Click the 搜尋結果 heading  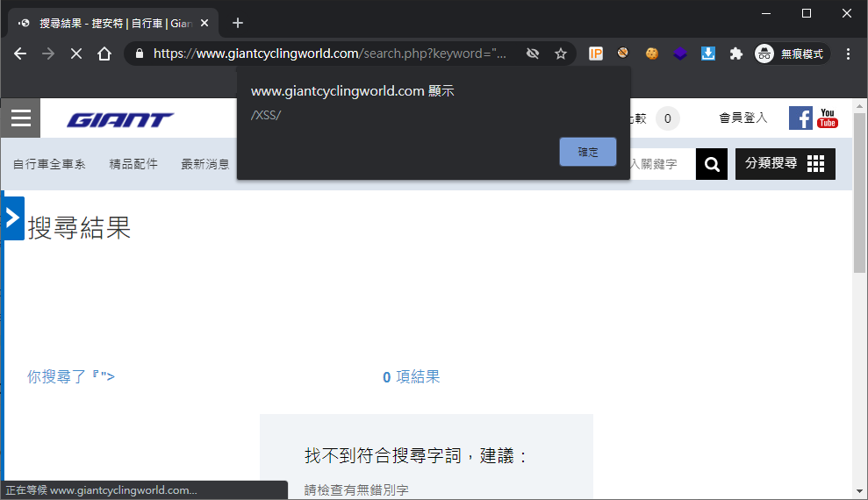pos(79,228)
